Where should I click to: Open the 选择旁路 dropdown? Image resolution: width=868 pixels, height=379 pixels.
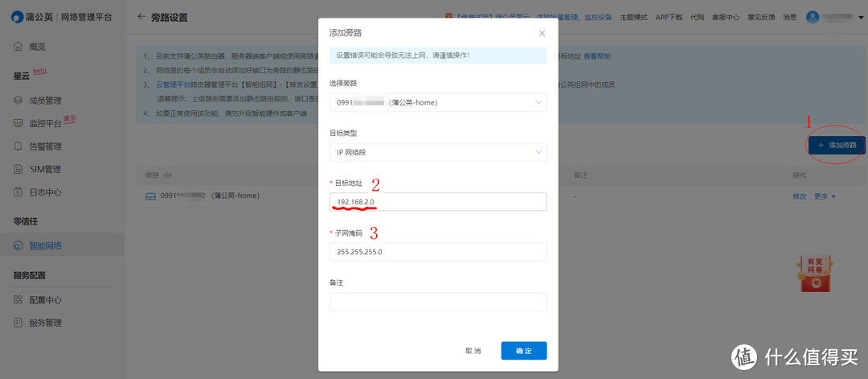click(x=438, y=102)
